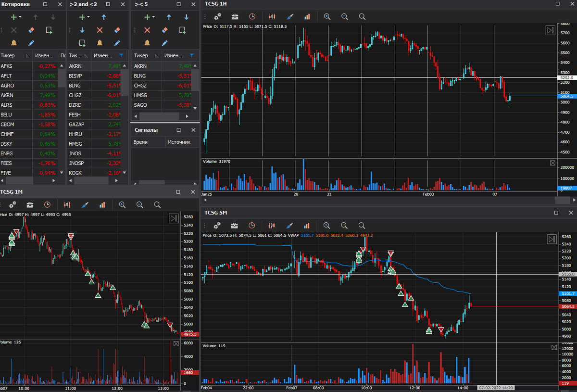Sort by Тикер column in >< 5 panel

tap(146, 55)
